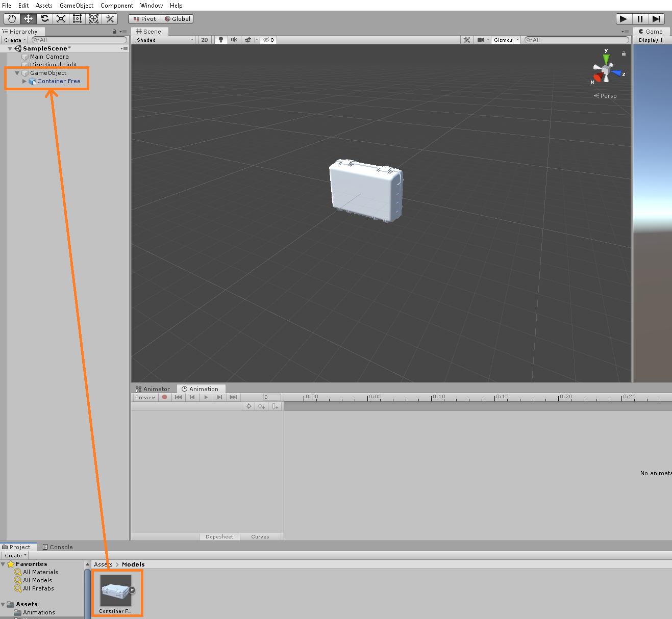Toggle Scene view audio
The width and height of the screenshot is (672, 619).
(x=234, y=39)
